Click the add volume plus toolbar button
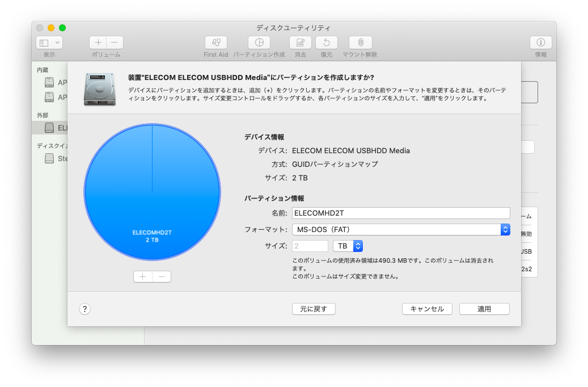The width and height of the screenshot is (588, 387). click(98, 43)
